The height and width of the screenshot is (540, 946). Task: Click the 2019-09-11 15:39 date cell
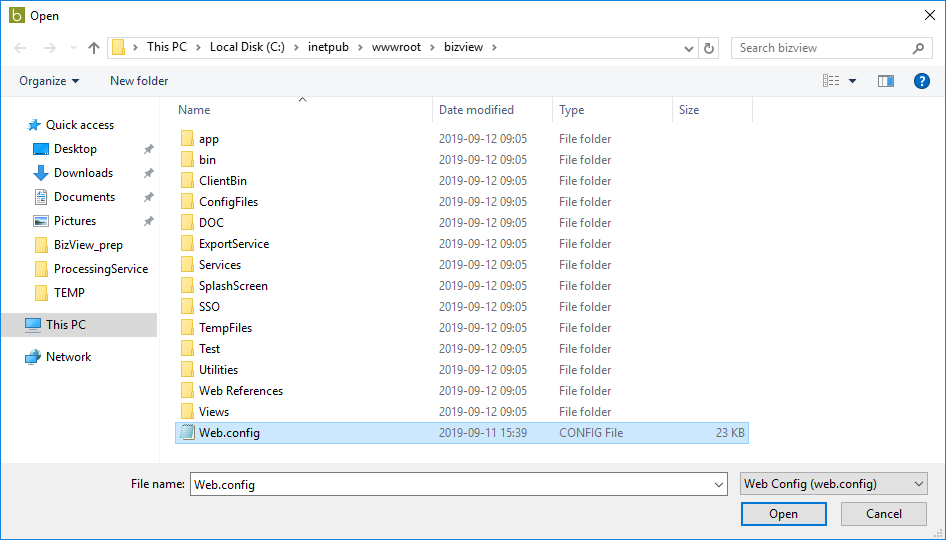point(483,433)
